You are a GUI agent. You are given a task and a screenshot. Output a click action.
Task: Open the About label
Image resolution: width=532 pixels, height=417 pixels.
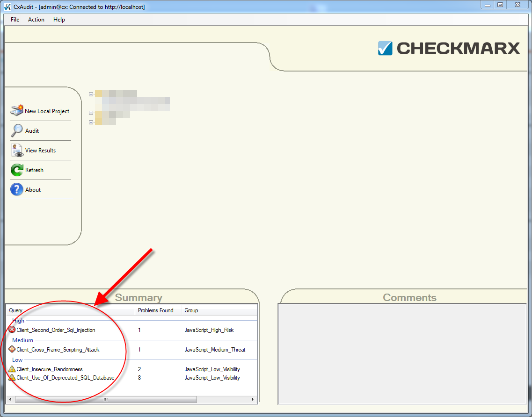point(33,190)
